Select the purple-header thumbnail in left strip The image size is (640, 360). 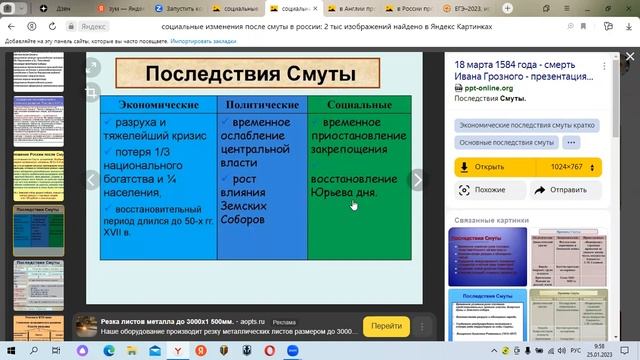(39, 121)
